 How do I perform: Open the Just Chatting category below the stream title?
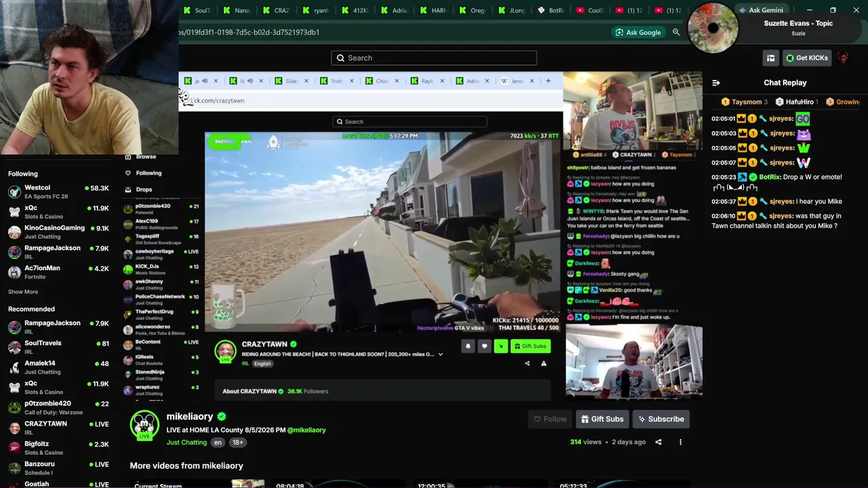(x=186, y=443)
